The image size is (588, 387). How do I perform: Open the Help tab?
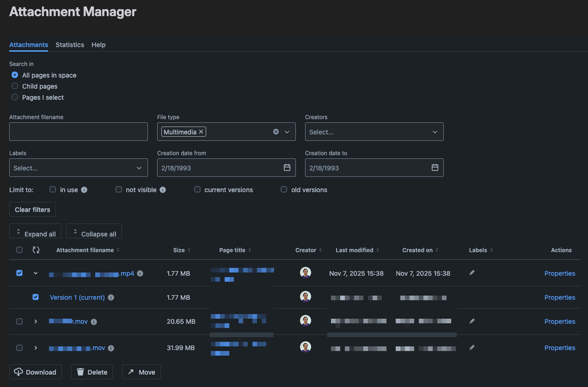[98, 45]
